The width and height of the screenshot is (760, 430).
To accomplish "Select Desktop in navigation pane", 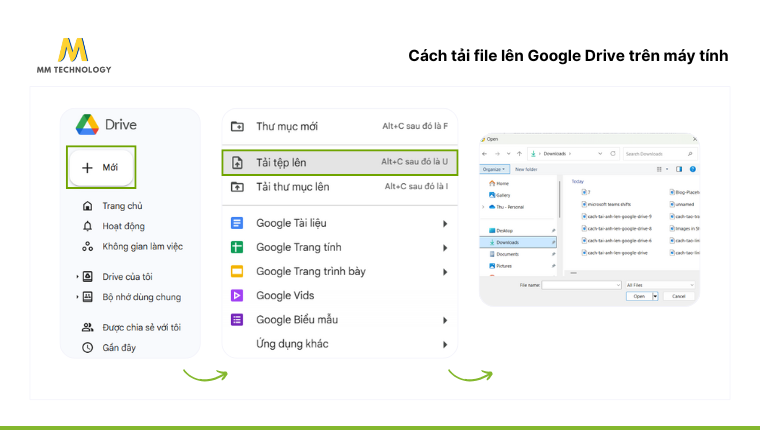I will tap(518, 231).
